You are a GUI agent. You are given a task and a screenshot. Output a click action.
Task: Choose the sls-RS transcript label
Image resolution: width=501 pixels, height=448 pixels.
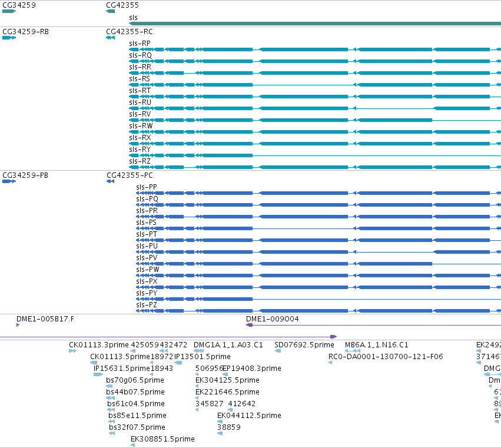(140, 79)
